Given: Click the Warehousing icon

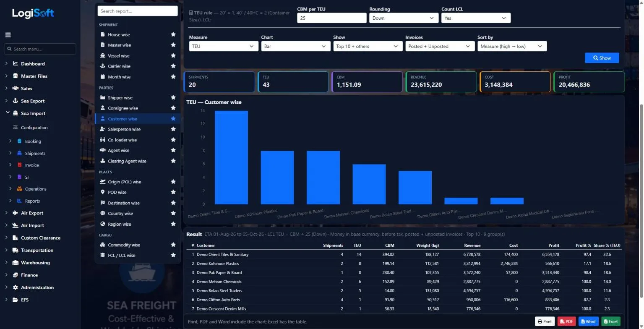Looking at the screenshot, I should [x=16, y=263].
